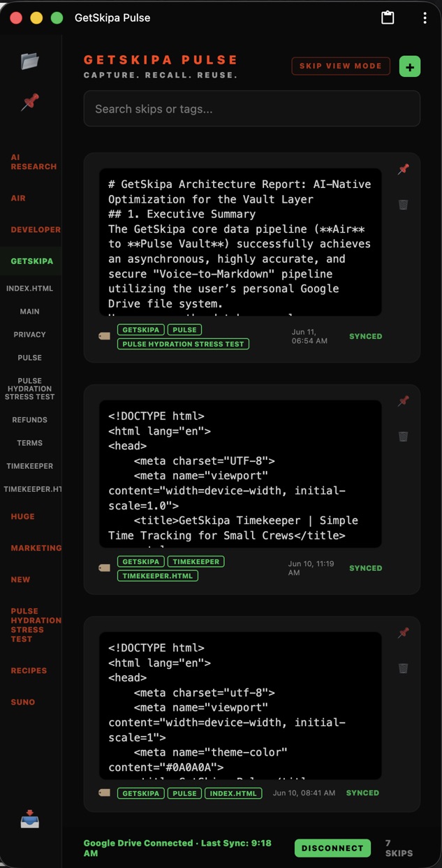Select the REFUNDS sub-tag
The image size is (442, 868).
pyautogui.click(x=30, y=420)
